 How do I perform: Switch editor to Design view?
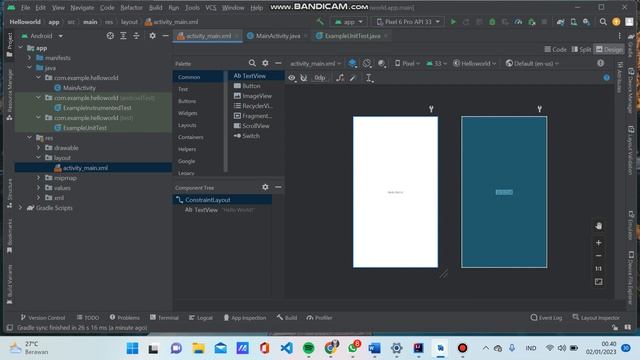(x=609, y=49)
